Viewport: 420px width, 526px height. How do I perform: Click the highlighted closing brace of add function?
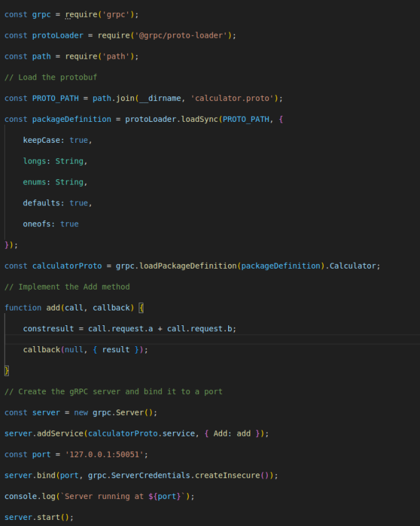tap(7, 370)
